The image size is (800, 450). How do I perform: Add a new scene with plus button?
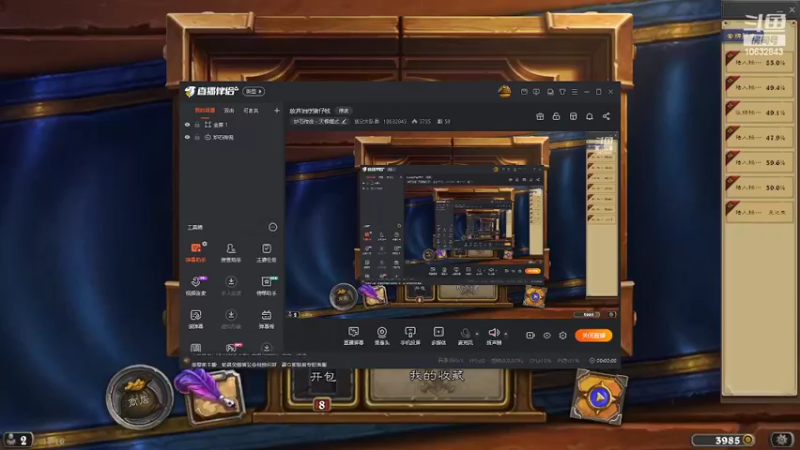pyautogui.click(x=277, y=110)
